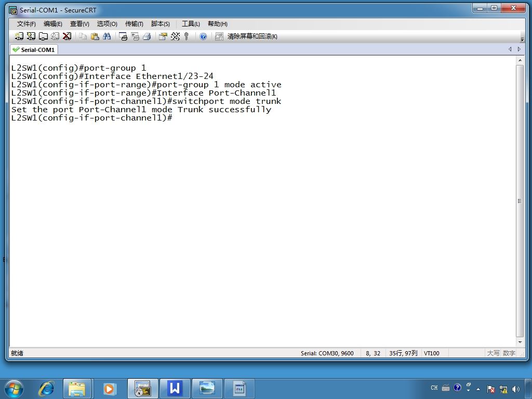
Task: Click the vertical scrollbar thumb
Action: tap(520, 201)
